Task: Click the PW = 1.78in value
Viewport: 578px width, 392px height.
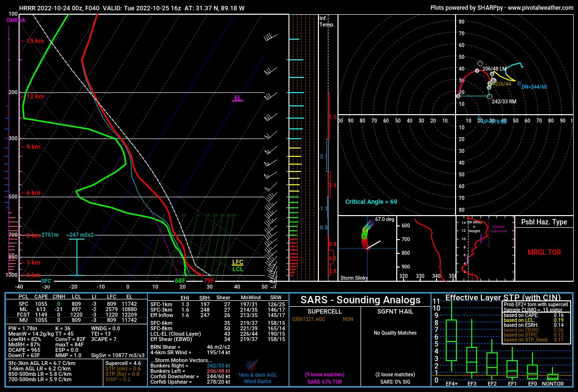Action: pyautogui.click(x=23, y=328)
